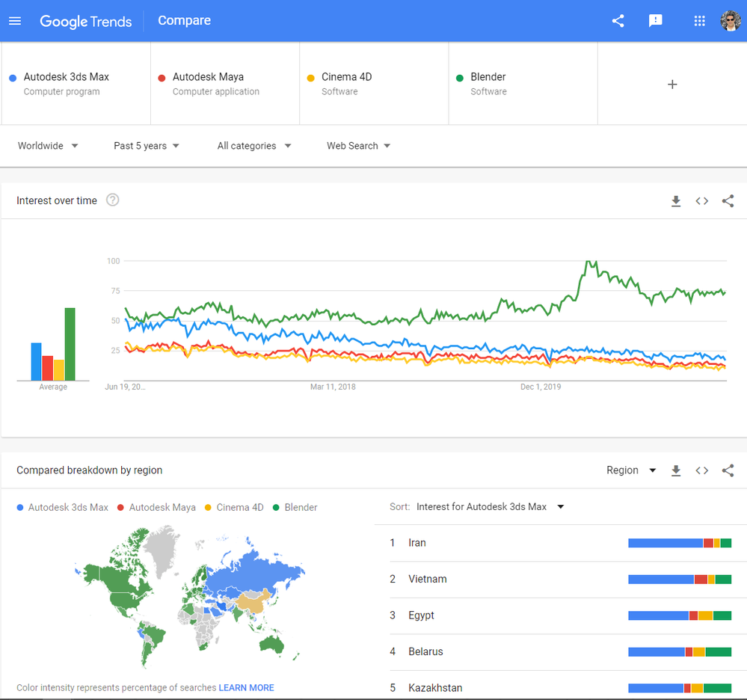Share the Interest over time chart

pos(728,201)
